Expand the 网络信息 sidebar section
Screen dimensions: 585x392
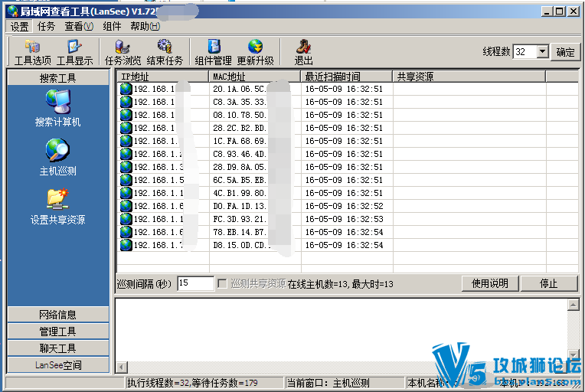[x=58, y=315]
